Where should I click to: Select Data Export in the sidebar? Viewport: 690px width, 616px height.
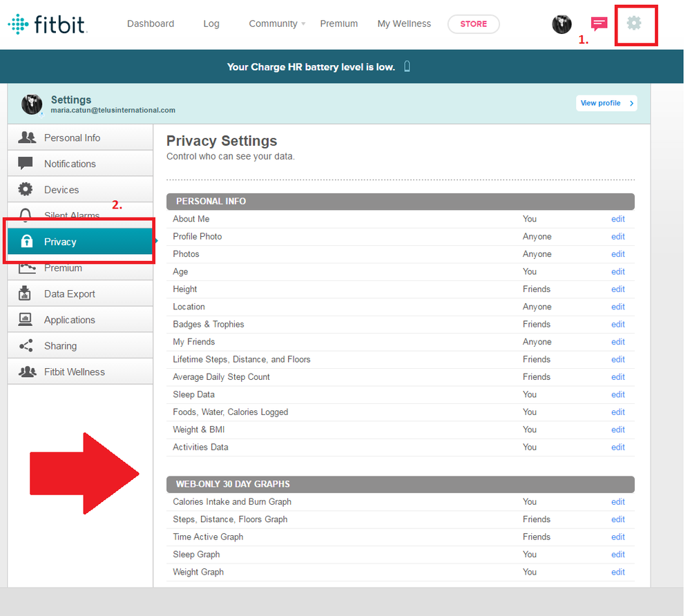click(80, 293)
